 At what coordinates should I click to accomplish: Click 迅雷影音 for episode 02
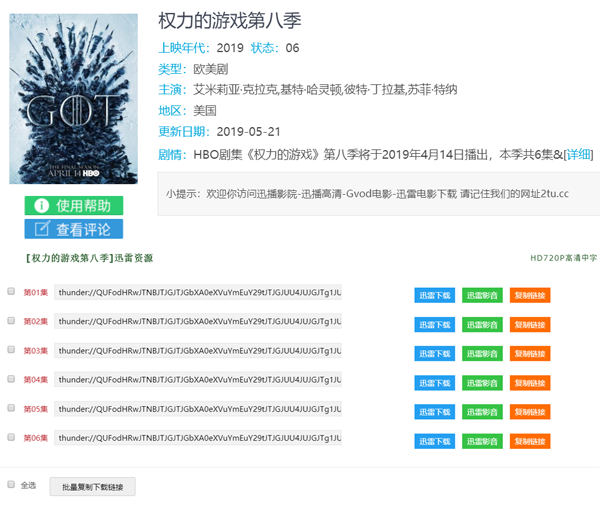482,324
